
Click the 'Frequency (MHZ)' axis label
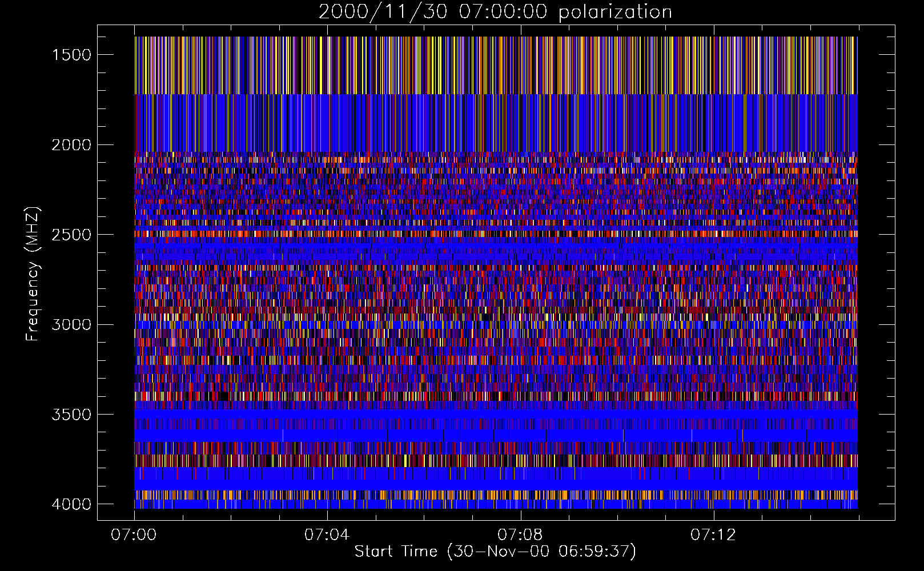point(33,274)
